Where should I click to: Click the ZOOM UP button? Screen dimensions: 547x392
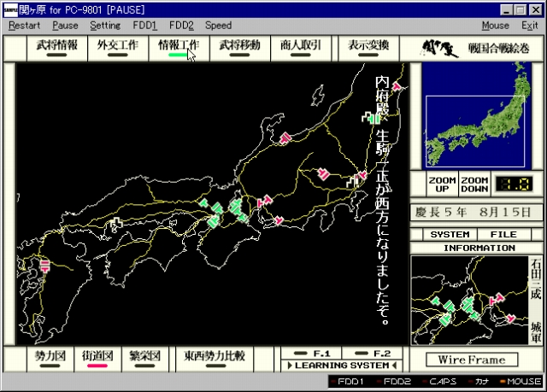[441, 184]
